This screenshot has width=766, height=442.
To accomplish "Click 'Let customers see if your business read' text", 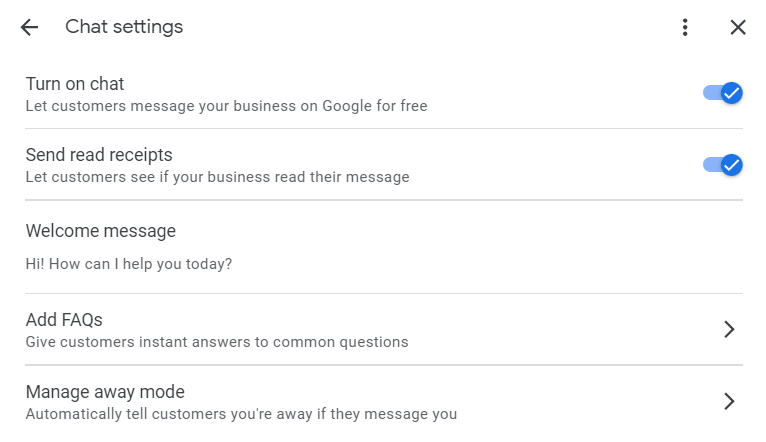I will pos(217,177).
